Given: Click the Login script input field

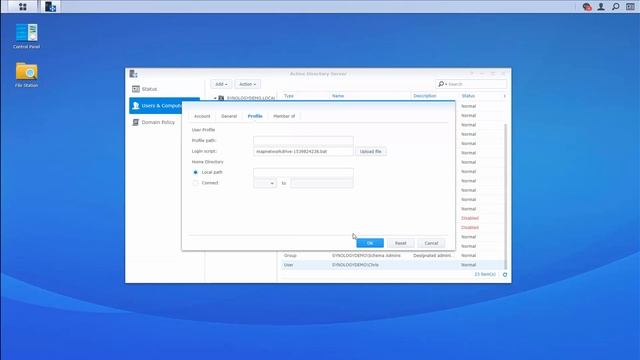Looking at the screenshot, I should (303, 151).
